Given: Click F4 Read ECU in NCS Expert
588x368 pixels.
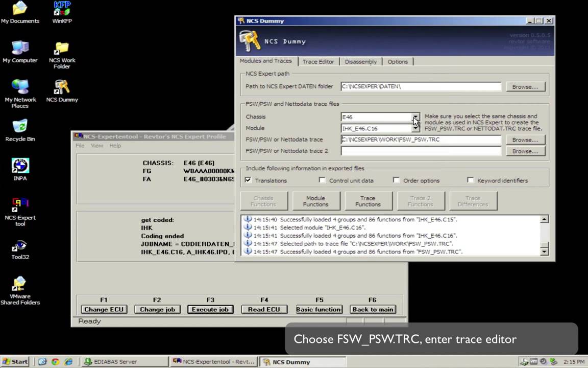Looking at the screenshot, I should point(264,309).
